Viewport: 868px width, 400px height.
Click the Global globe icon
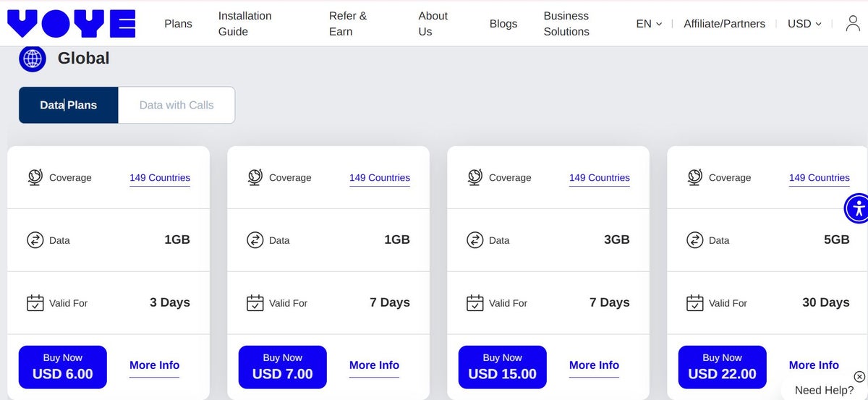(33, 59)
